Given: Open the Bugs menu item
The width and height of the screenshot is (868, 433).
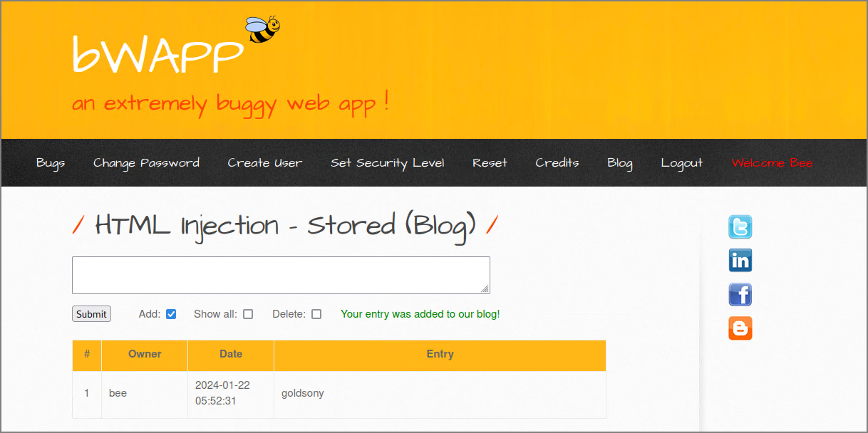Looking at the screenshot, I should pyautogui.click(x=51, y=163).
